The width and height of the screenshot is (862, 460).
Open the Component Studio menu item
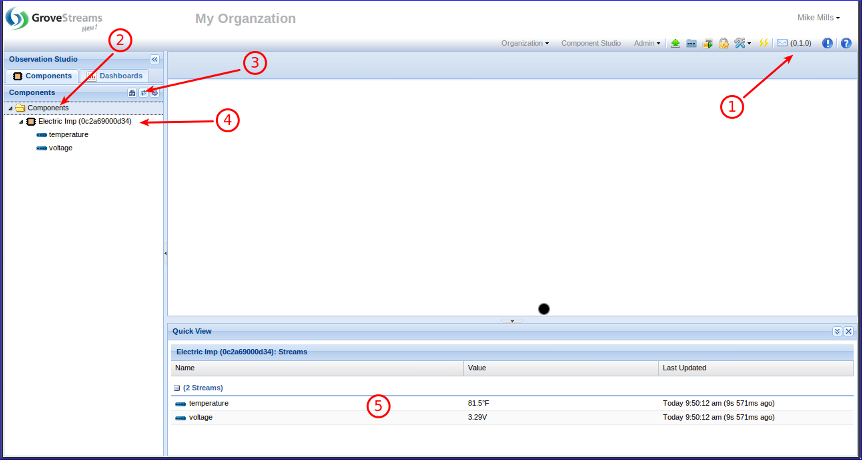[591, 43]
